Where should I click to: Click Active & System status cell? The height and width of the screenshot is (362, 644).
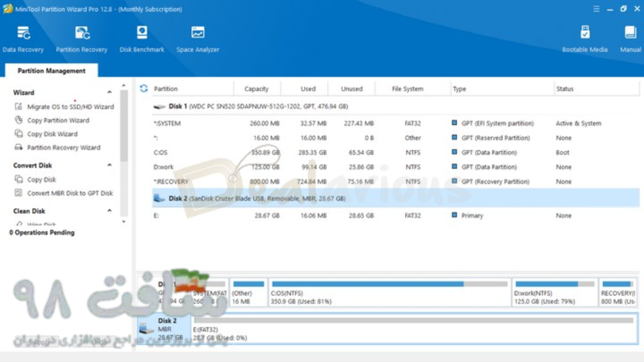tap(579, 123)
